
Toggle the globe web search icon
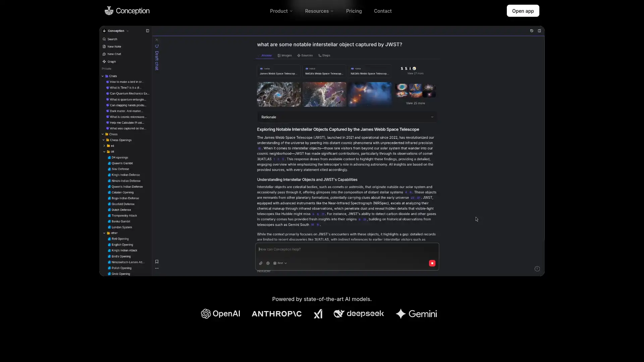coord(268,263)
